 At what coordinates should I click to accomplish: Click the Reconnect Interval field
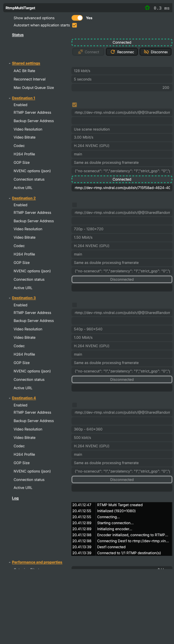pyautogui.click(x=122, y=79)
